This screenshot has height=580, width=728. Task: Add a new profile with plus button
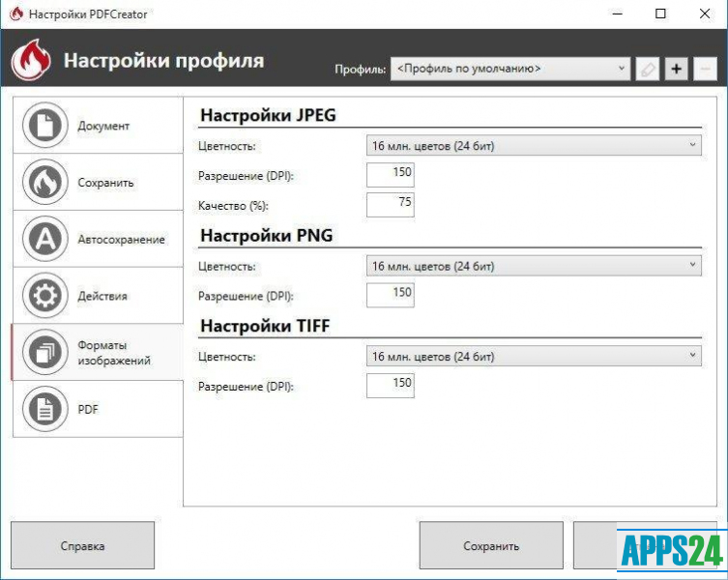coord(676,70)
